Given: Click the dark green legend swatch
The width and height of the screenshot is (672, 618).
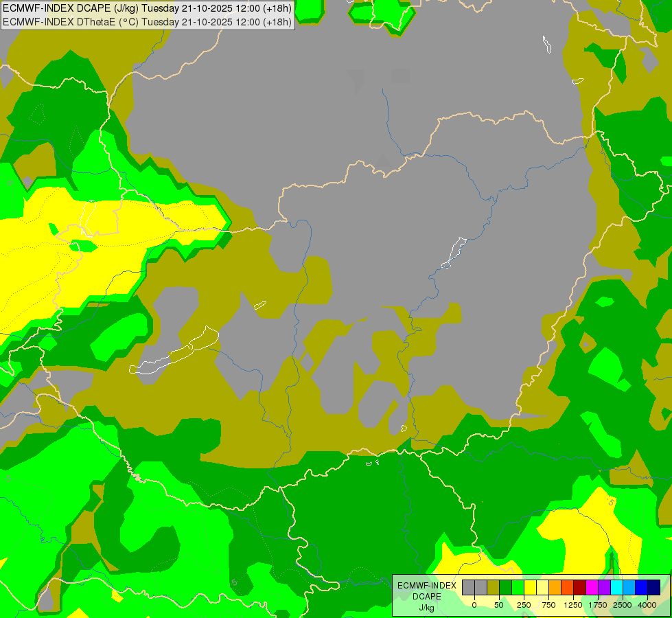Looking at the screenshot, I should coord(506,587).
